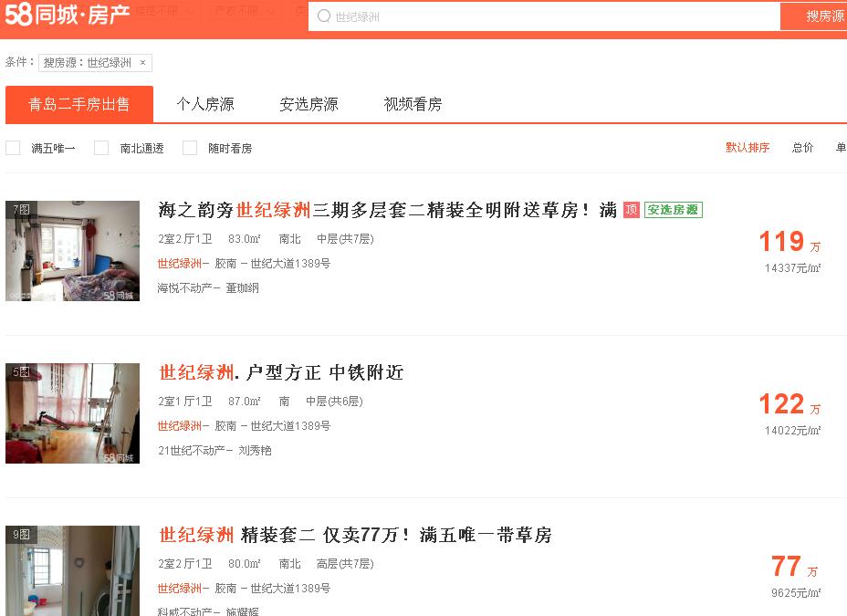
Task: Enable the 满五唯一 filter checkbox
Action: point(13,147)
